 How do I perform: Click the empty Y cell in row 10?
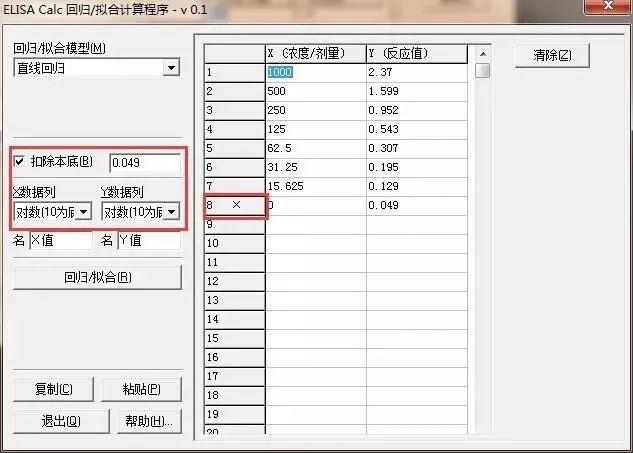(417, 243)
